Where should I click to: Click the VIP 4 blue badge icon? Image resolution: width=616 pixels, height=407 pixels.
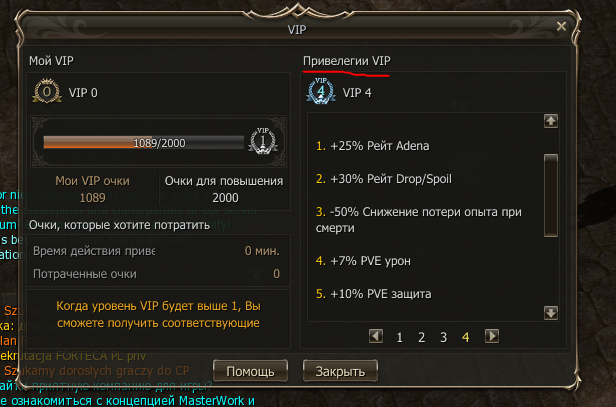[321, 91]
